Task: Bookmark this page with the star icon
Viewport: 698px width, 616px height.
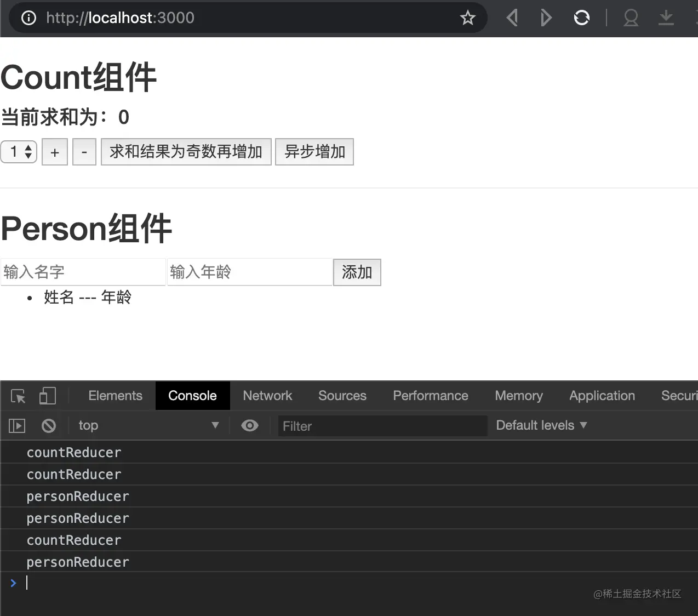Action: pos(467,18)
